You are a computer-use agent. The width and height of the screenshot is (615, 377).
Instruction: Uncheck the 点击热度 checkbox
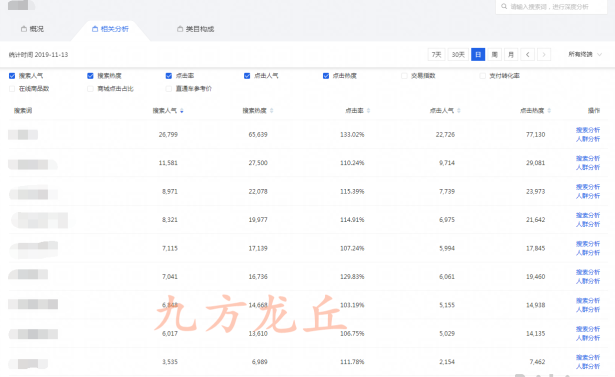click(326, 76)
